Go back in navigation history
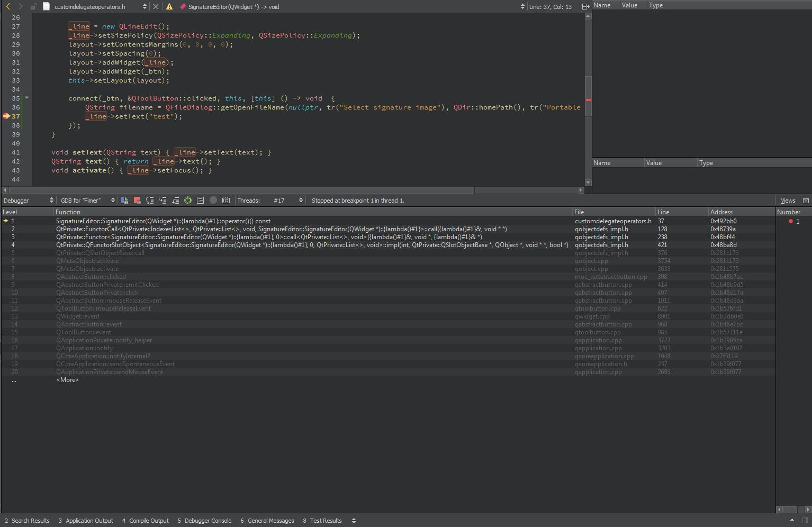Viewport: 812px width, 527px height. click(8, 6)
